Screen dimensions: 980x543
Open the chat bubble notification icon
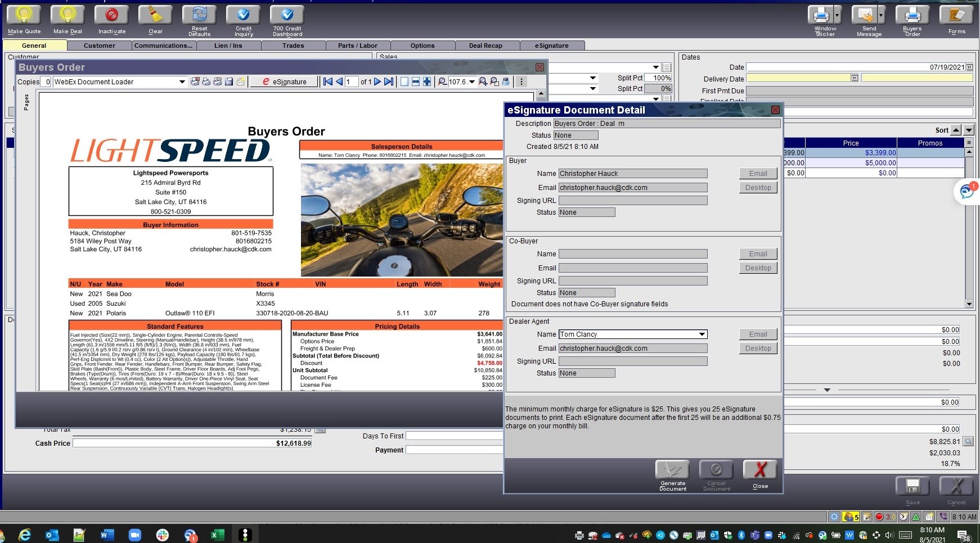(x=968, y=191)
